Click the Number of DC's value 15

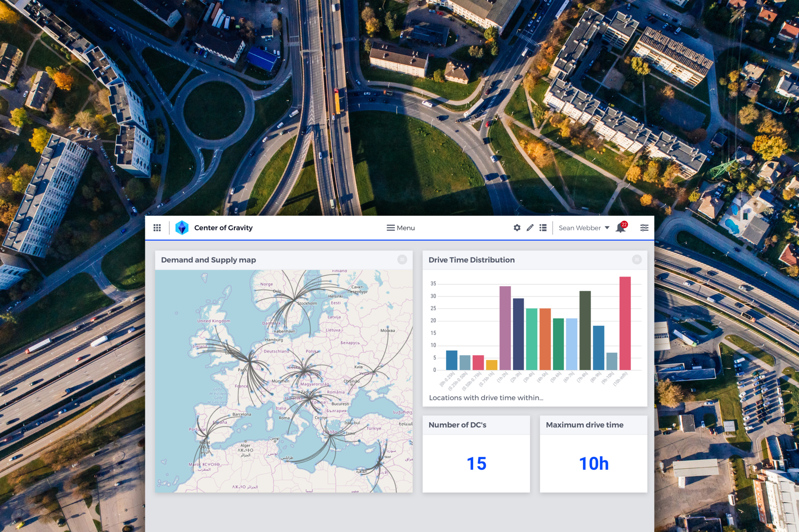[x=476, y=463]
